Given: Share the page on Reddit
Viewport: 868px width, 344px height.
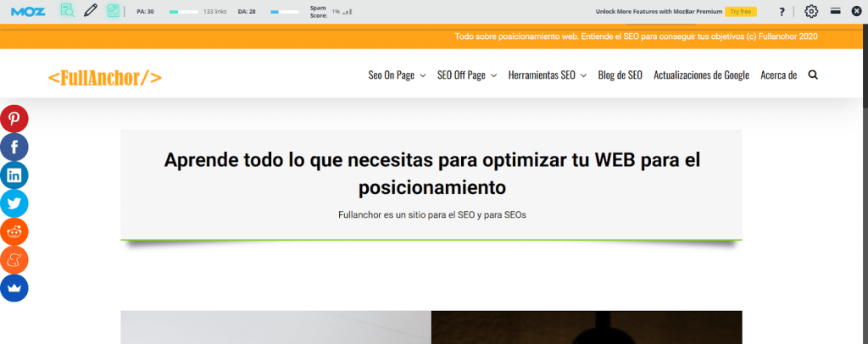Looking at the screenshot, I should pos(14,231).
